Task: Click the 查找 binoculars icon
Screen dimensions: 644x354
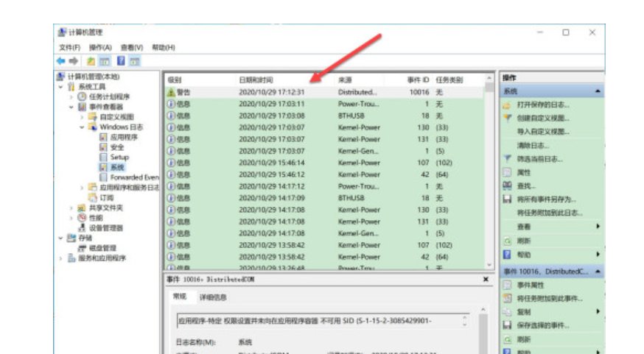Action: pos(507,185)
